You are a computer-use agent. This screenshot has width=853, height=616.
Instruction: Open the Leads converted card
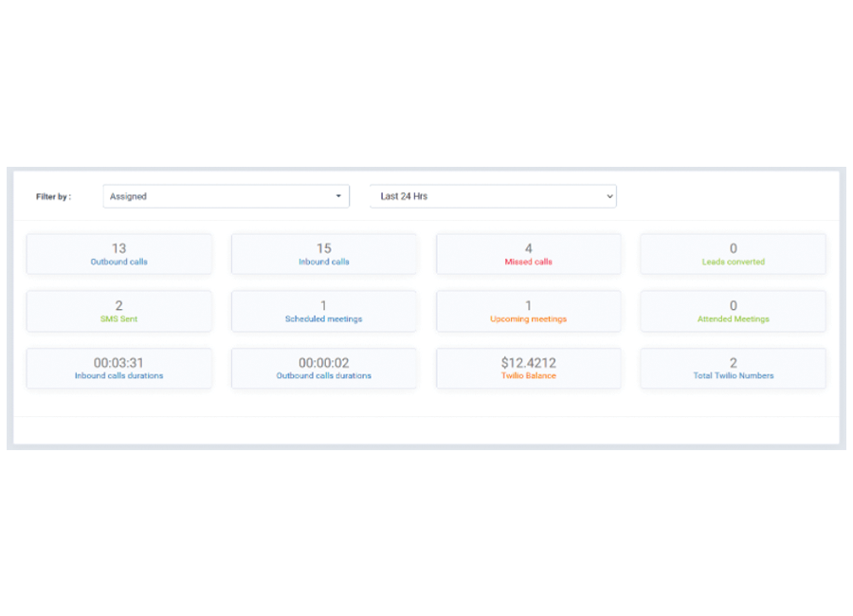tap(733, 254)
